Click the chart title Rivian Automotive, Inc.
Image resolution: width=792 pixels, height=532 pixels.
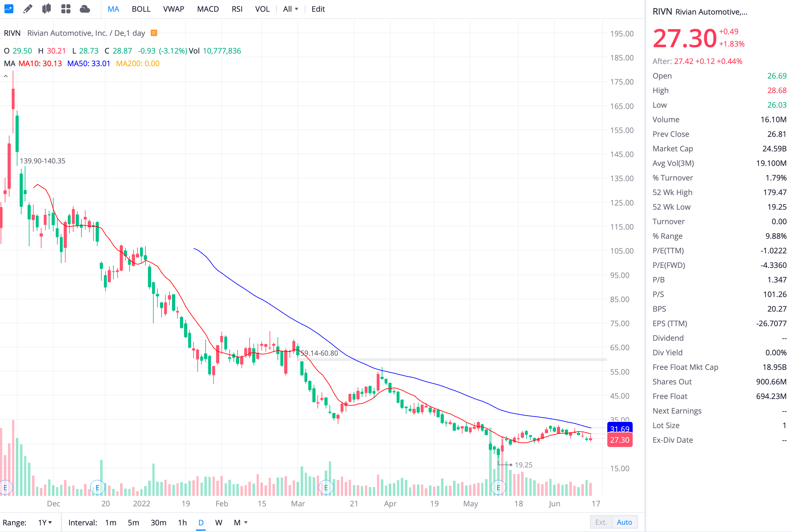[67, 33]
